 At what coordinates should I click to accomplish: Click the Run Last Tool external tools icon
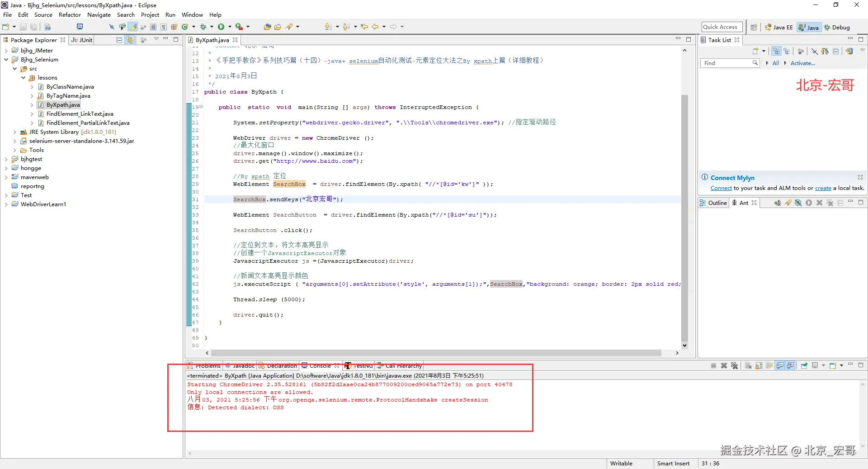pyautogui.click(x=239, y=27)
